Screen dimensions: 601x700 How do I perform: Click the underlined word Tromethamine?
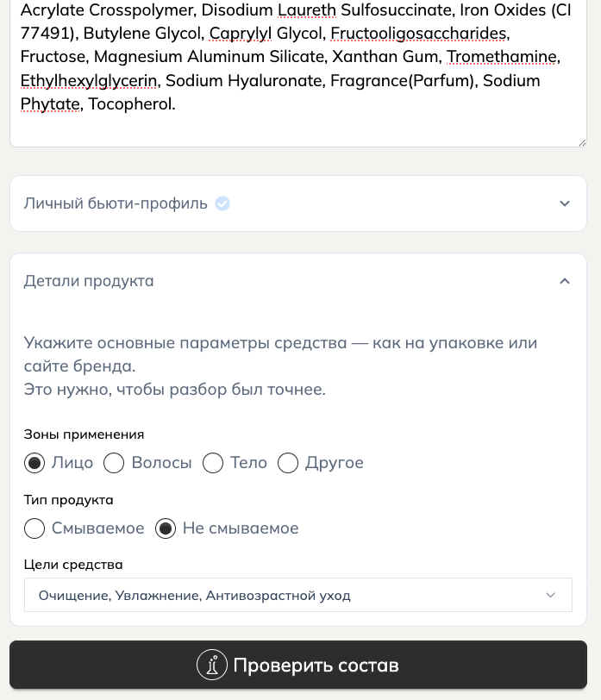(x=501, y=57)
